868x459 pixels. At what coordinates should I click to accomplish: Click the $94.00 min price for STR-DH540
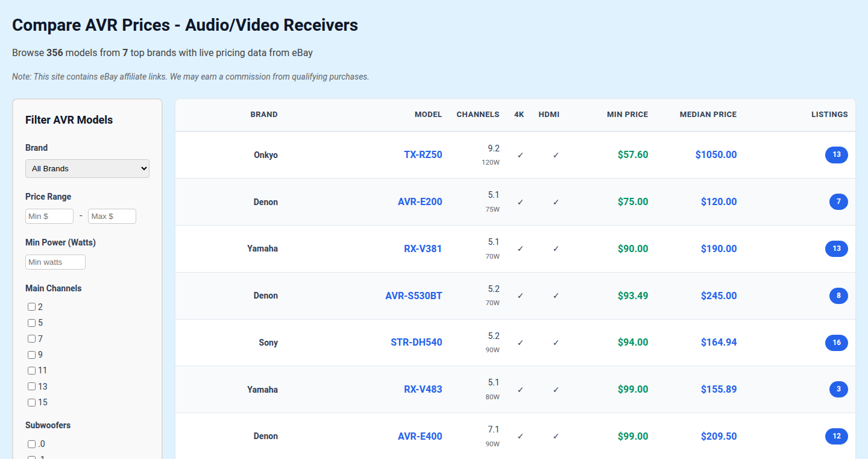[633, 343]
